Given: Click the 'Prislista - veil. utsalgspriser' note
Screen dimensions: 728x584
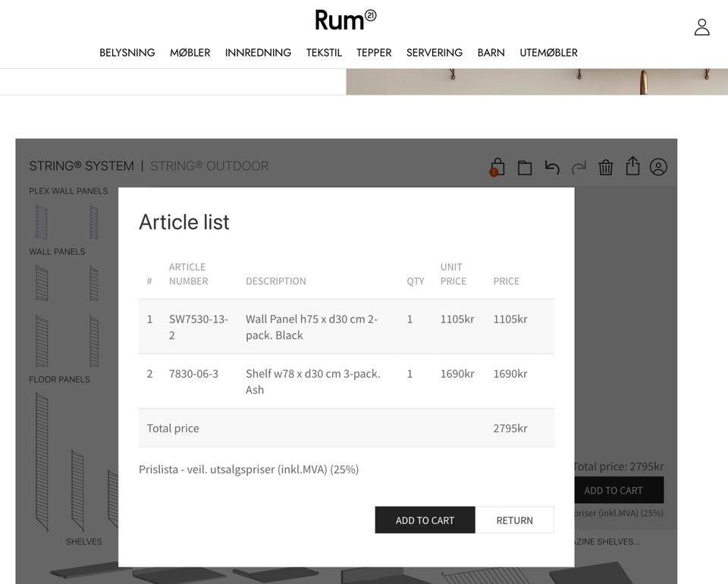Looking at the screenshot, I should pyautogui.click(x=249, y=469).
